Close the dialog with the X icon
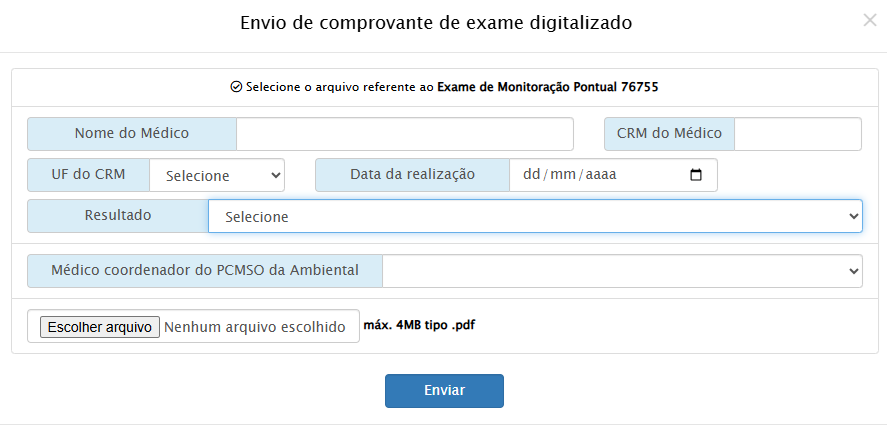The width and height of the screenshot is (887, 436). 869,19
